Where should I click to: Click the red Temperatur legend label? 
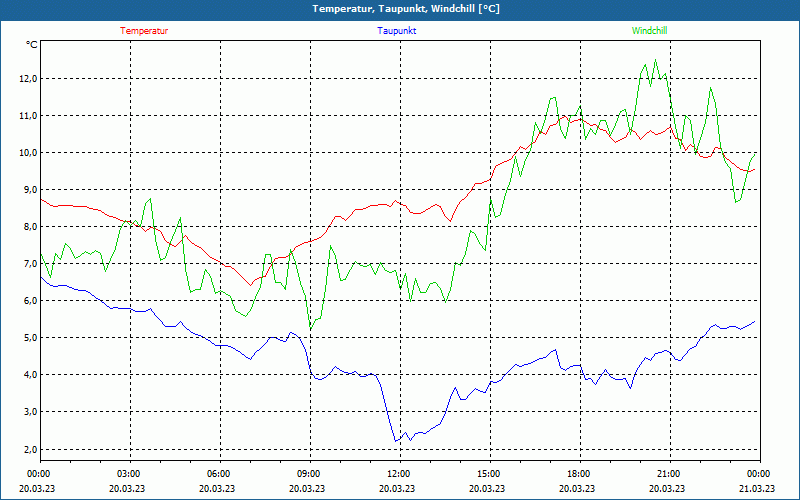click(x=144, y=31)
